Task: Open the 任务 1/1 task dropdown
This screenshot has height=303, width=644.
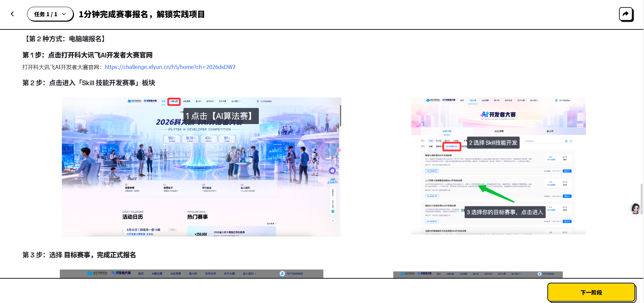Action: pyautogui.click(x=50, y=14)
